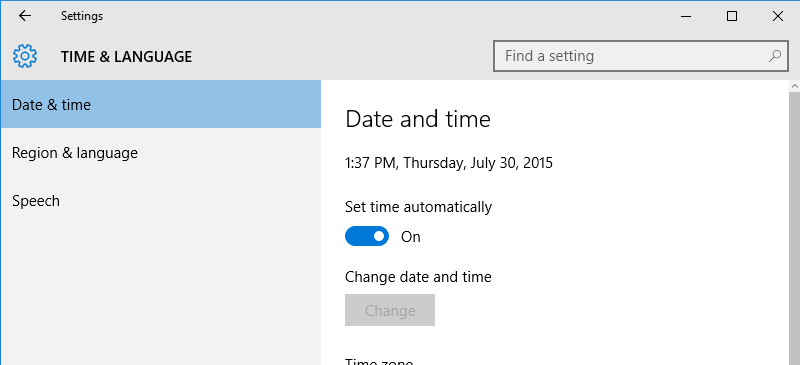Focus the Find a setting box

(x=641, y=56)
